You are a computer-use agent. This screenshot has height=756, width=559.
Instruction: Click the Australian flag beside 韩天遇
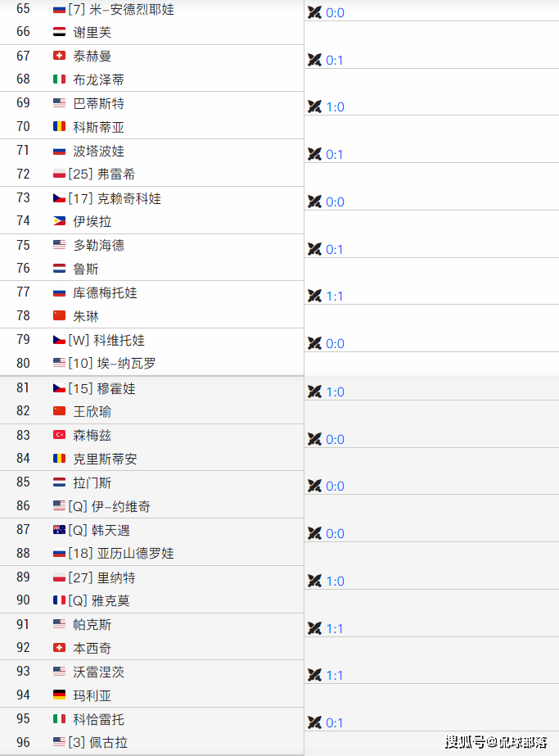[59, 530]
